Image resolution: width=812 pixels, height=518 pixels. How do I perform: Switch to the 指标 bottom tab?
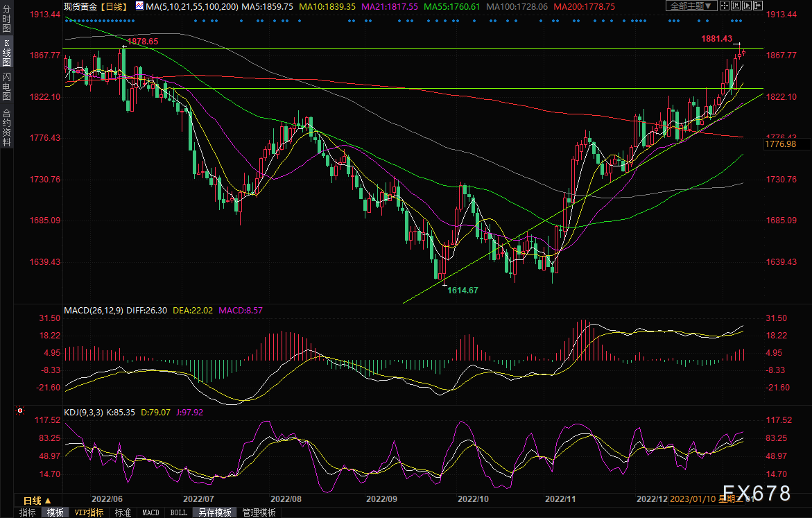28,512
